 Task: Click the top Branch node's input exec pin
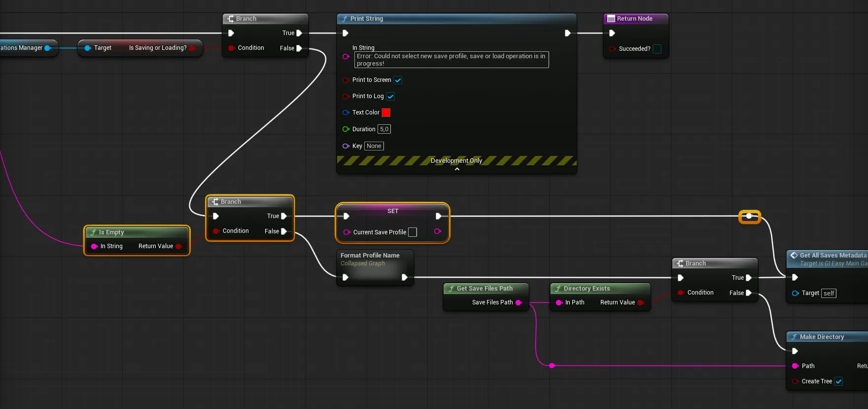pyautogui.click(x=231, y=33)
